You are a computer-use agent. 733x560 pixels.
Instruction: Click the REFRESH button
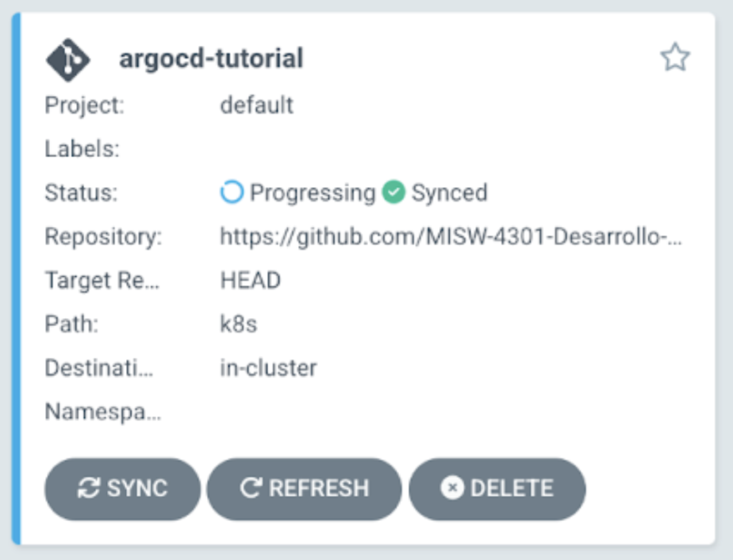305,489
